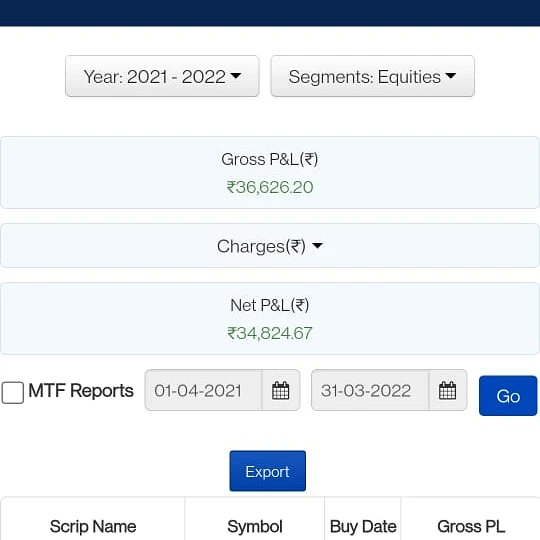Image resolution: width=540 pixels, height=540 pixels.
Task: Open calendar picker for end date
Action: click(x=448, y=390)
